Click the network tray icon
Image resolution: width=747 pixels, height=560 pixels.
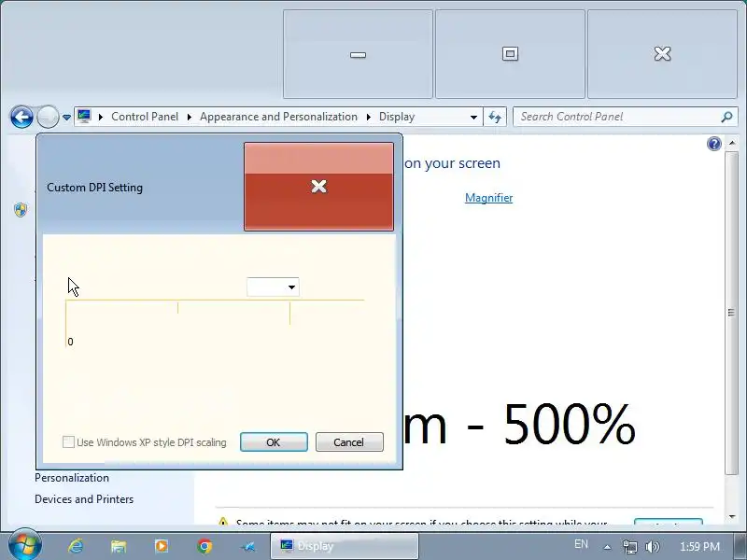click(x=629, y=547)
